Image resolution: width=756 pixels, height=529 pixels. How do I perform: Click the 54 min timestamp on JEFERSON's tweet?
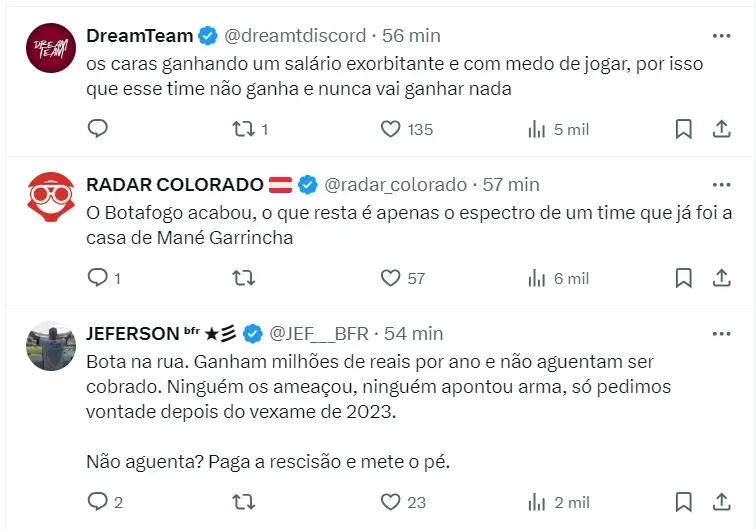click(414, 333)
